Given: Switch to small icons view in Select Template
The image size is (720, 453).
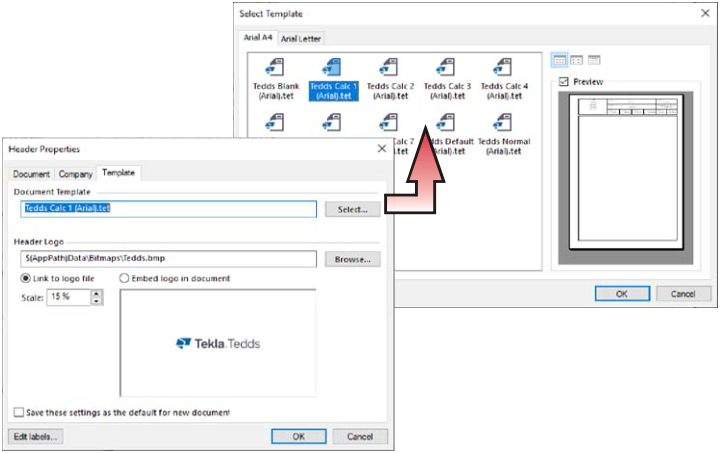Looking at the screenshot, I should coord(577,60).
